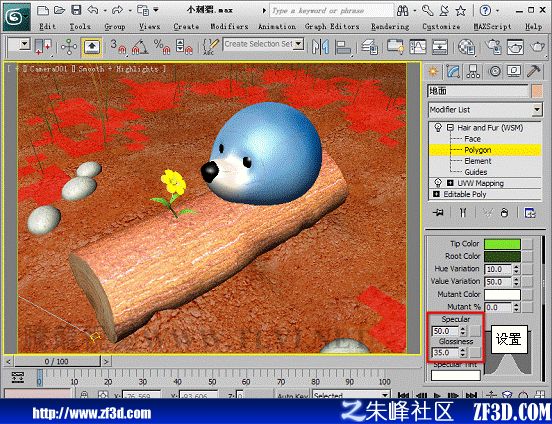
Task: Select the Editable Poly stack entry
Action: [465, 194]
